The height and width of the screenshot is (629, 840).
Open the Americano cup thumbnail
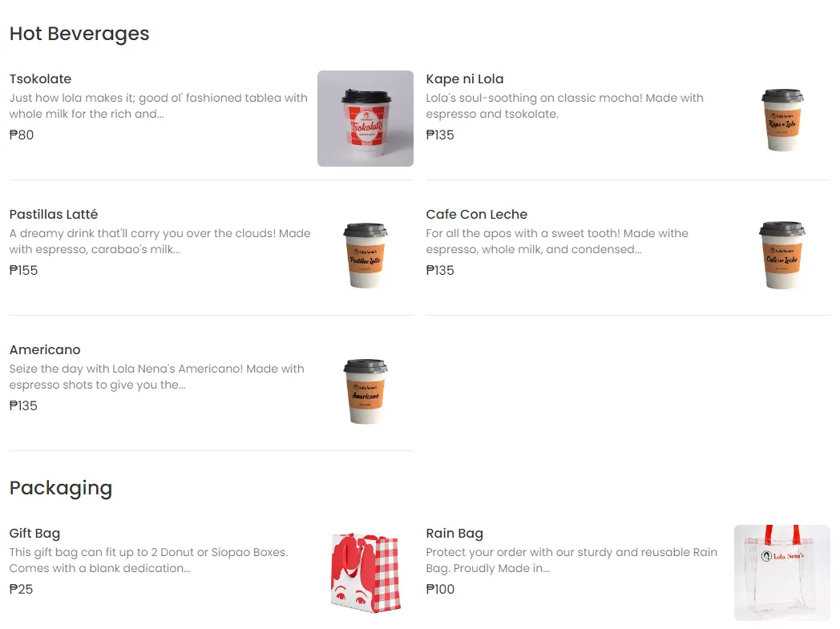pyautogui.click(x=365, y=389)
